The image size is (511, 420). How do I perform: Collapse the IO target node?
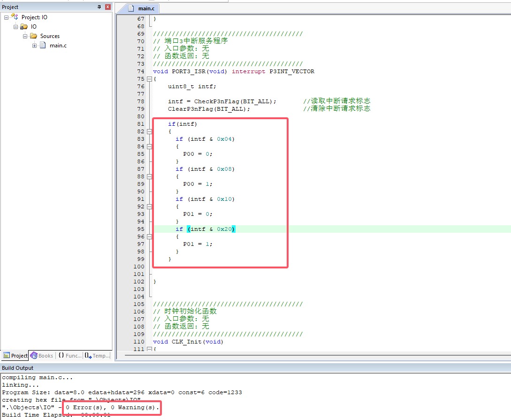point(15,27)
